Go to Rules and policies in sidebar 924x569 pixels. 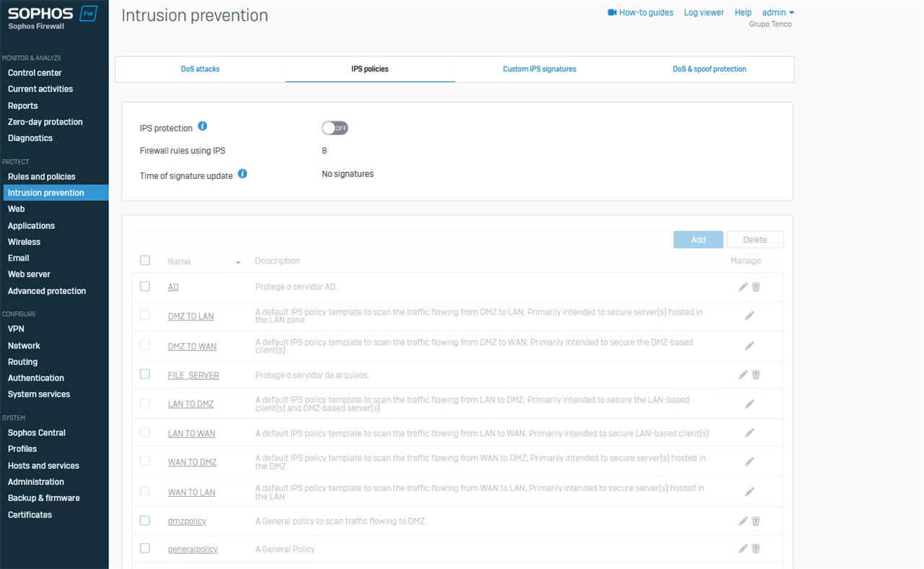coord(41,176)
